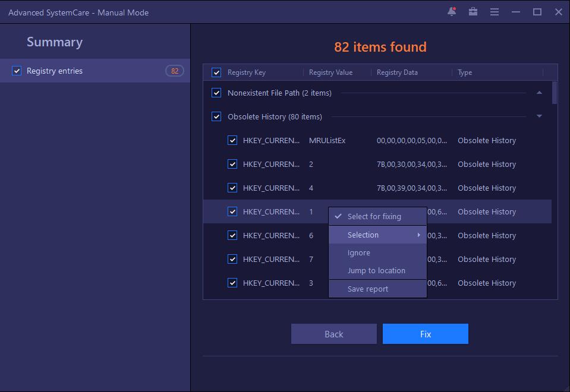
Task: Select the Registry entries label in the Summary sidebar
Action: point(55,71)
